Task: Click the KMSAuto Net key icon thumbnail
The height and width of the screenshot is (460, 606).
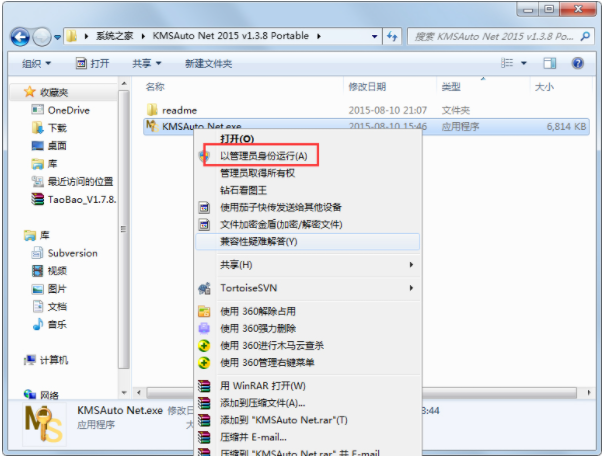Action: tap(43, 424)
